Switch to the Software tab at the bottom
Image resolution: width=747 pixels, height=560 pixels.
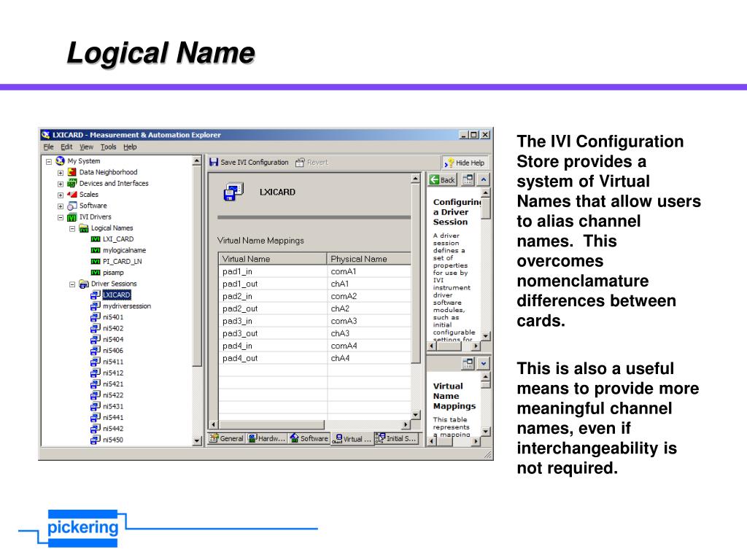tap(309, 438)
